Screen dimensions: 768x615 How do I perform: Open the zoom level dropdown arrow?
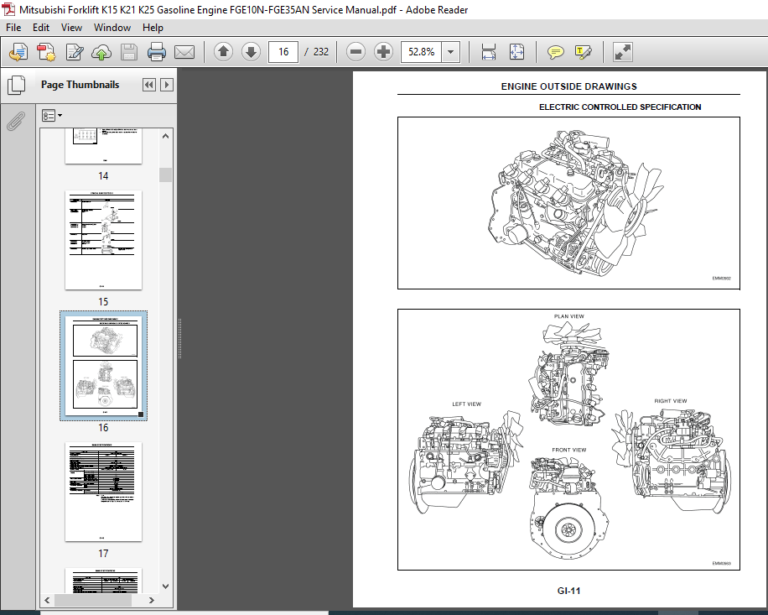click(451, 52)
